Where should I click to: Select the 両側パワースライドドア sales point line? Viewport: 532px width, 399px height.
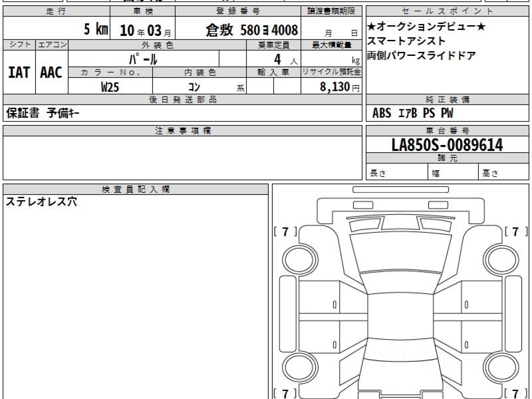click(421, 56)
